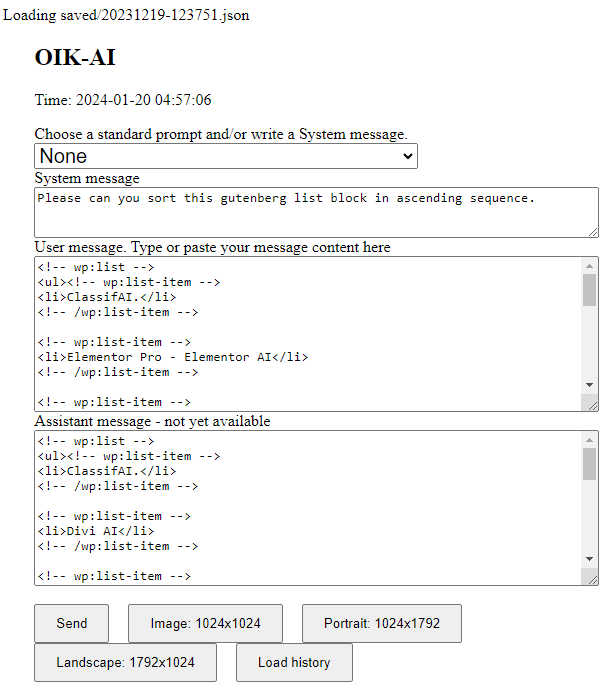609x688 pixels.
Task: Click inside the Assistant message text area
Action: pos(308,508)
